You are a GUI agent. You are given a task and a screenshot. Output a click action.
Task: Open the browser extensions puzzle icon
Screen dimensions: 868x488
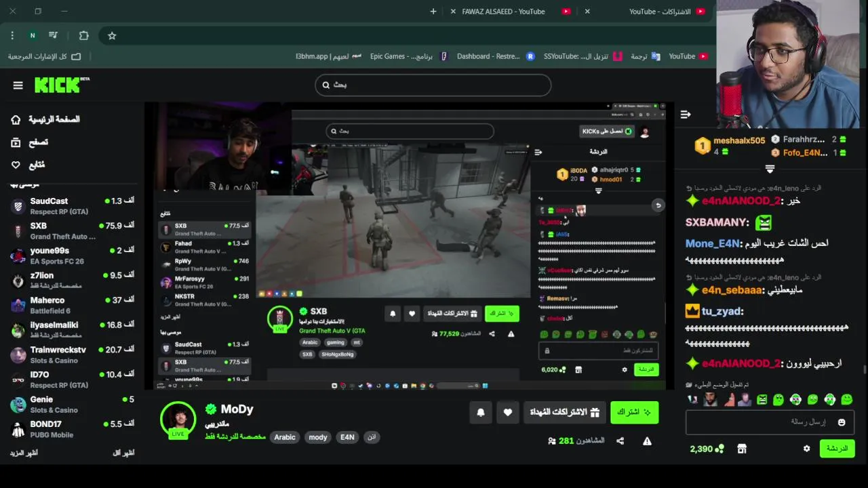pos(83,36)
